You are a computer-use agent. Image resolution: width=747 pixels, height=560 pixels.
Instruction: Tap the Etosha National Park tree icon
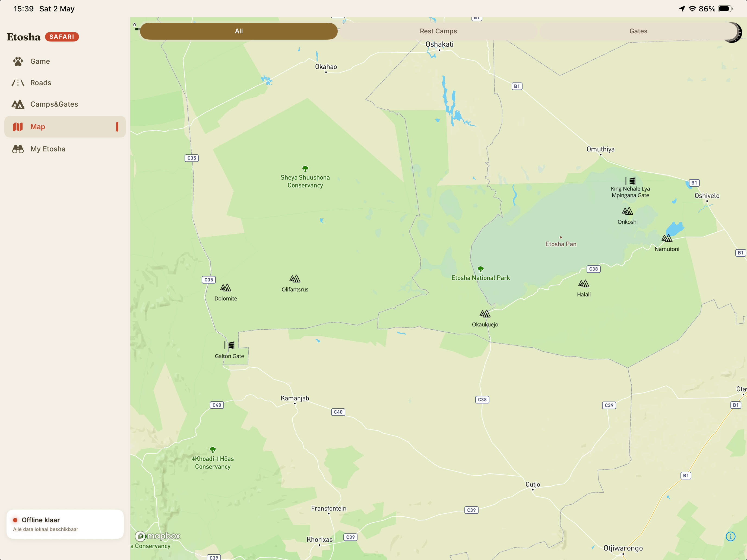[x=480, y=269]
